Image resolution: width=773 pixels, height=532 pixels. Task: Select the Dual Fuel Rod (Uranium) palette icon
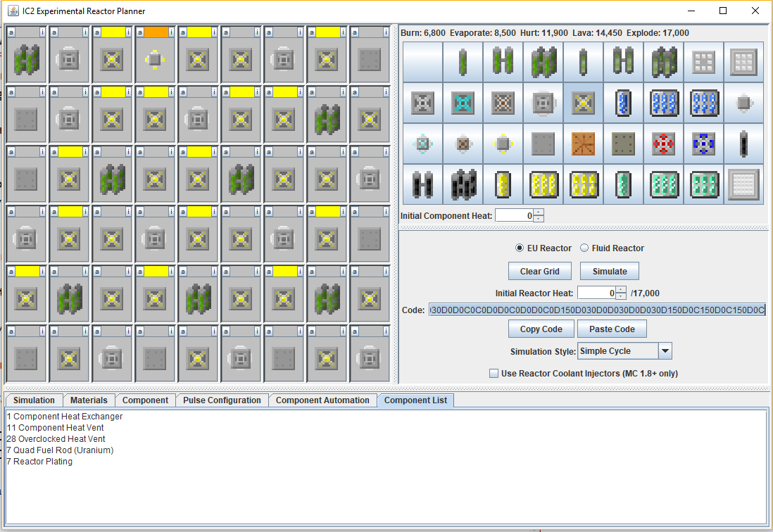tap(503, 62)
